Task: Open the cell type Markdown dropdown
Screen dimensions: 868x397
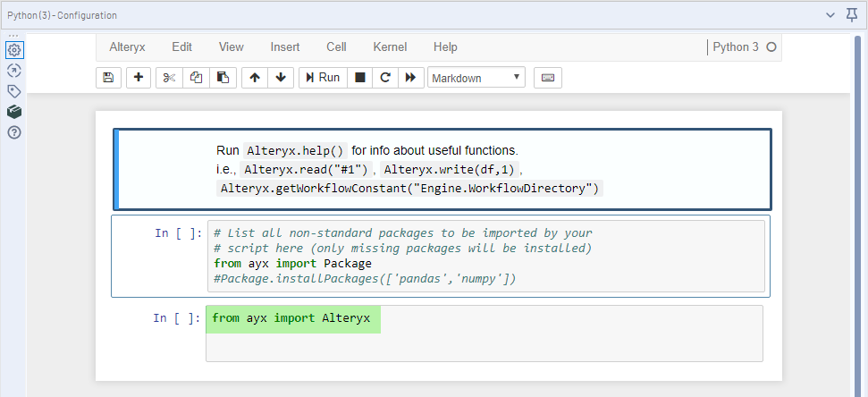Action: point(476,78)
